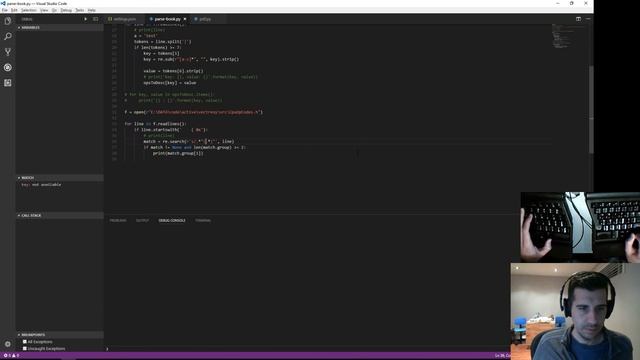Screen dimensions: 640x360
Task: Open the Extensions view in activity bar
Action: coord(8,83)
